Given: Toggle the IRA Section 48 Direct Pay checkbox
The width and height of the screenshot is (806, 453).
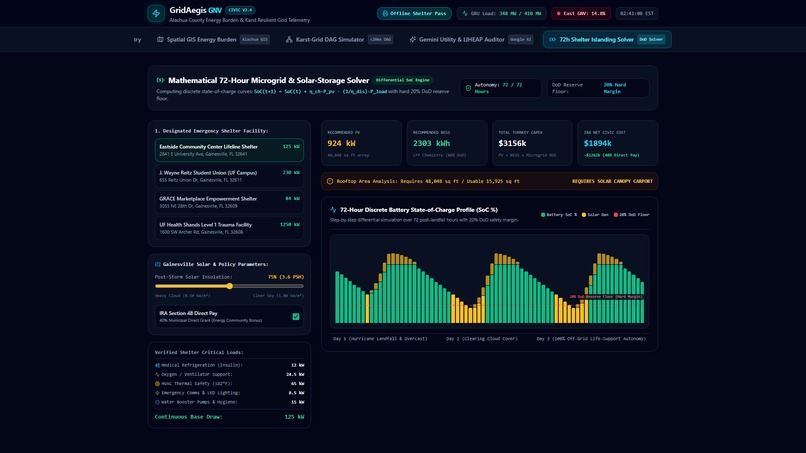Looking at the screenshot, I should pos(296,317).
